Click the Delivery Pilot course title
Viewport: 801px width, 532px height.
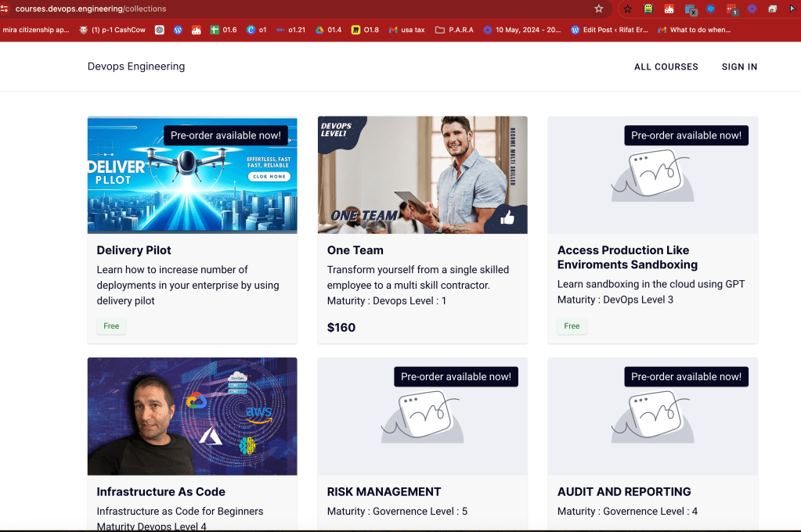click(x=134, y=250)
